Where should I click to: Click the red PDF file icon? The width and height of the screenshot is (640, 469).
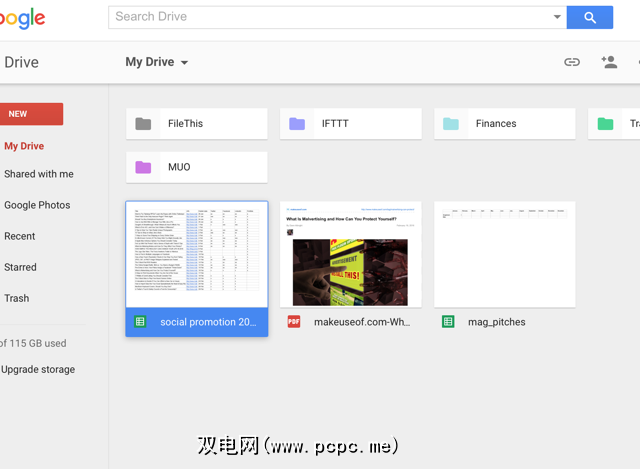click(294, 322)
